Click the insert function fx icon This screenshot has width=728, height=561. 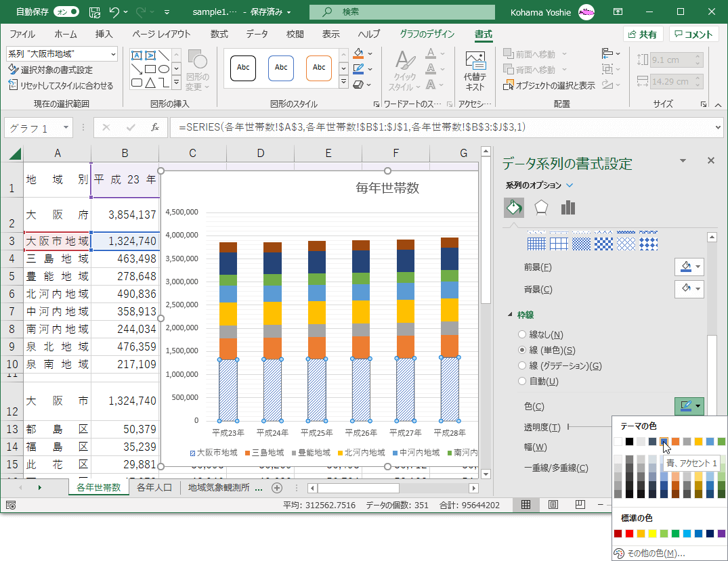click(x=155, y=127)
